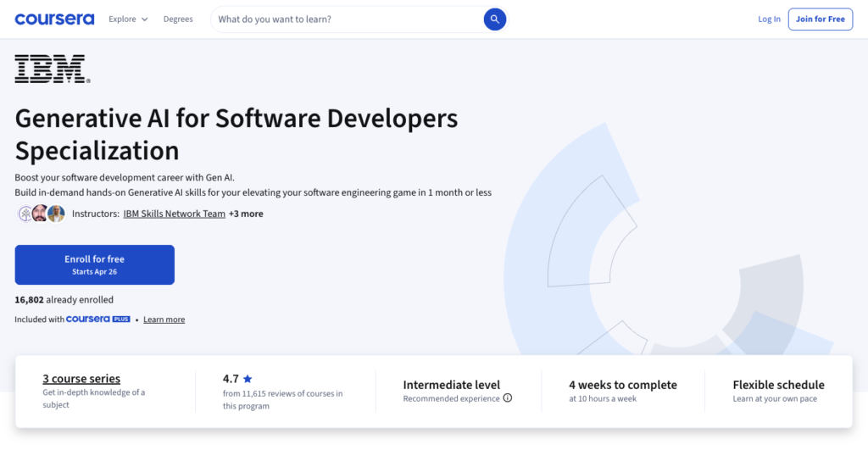
Task: Click the Generative AI for Software Developers heading
Action: point(236,135)
